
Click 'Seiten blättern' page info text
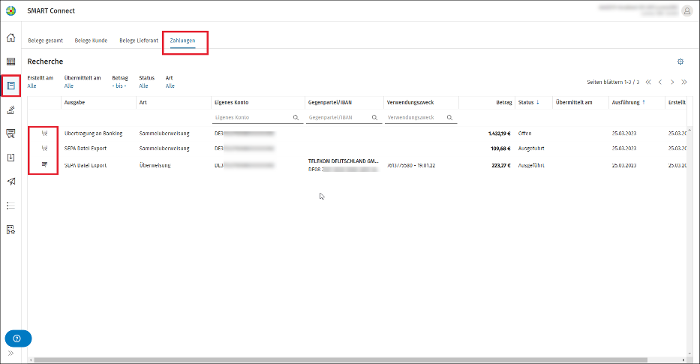tap(612, 82)
